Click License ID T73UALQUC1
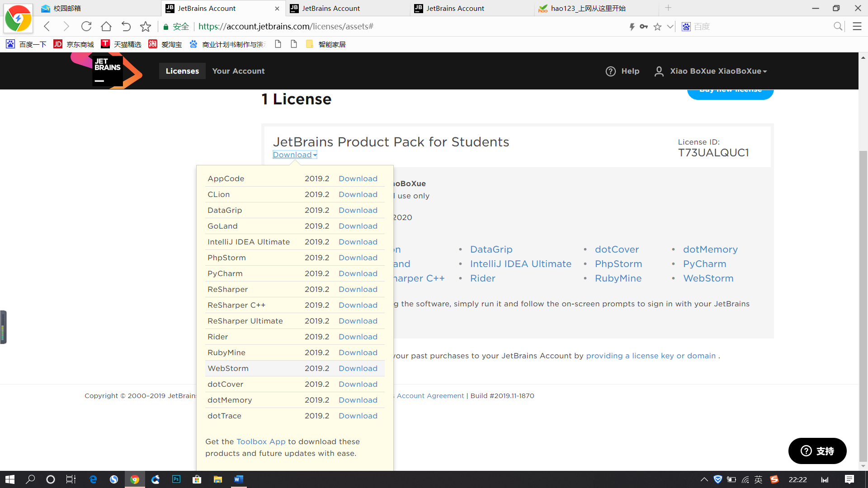Viewport: 868px width, 488px height. (713, 153)
